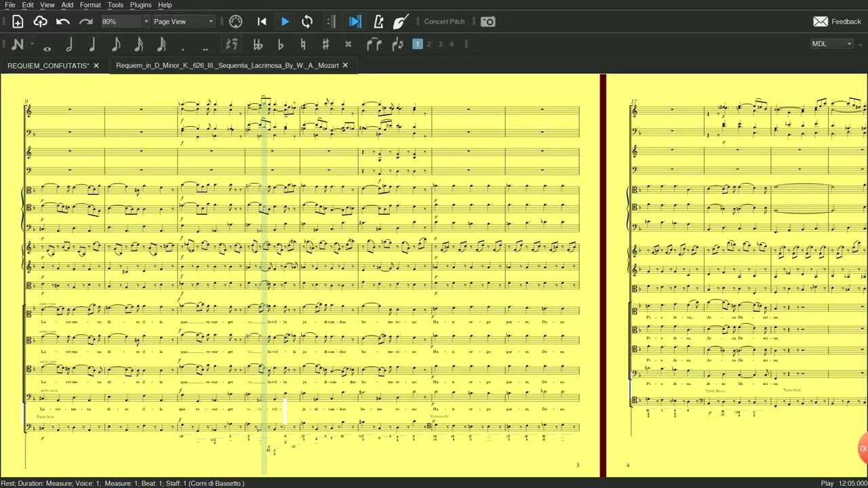Open the Tools menu

115,5
